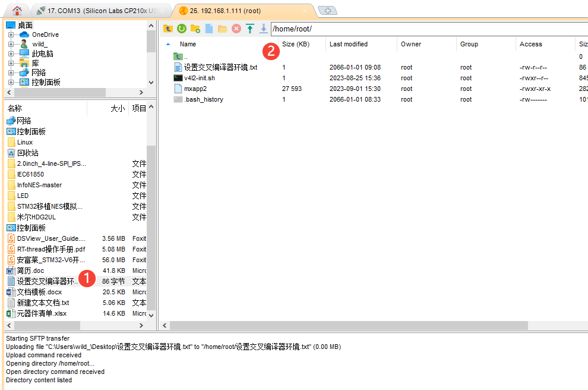
Task: Click the local file list vertical scrollbar
Action: [151, 228]
